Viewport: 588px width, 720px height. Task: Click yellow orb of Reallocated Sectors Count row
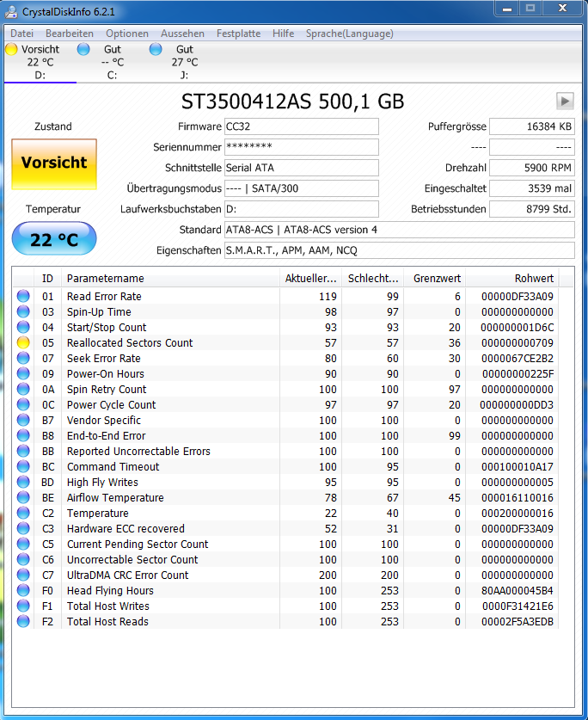[x=23, y=342]
